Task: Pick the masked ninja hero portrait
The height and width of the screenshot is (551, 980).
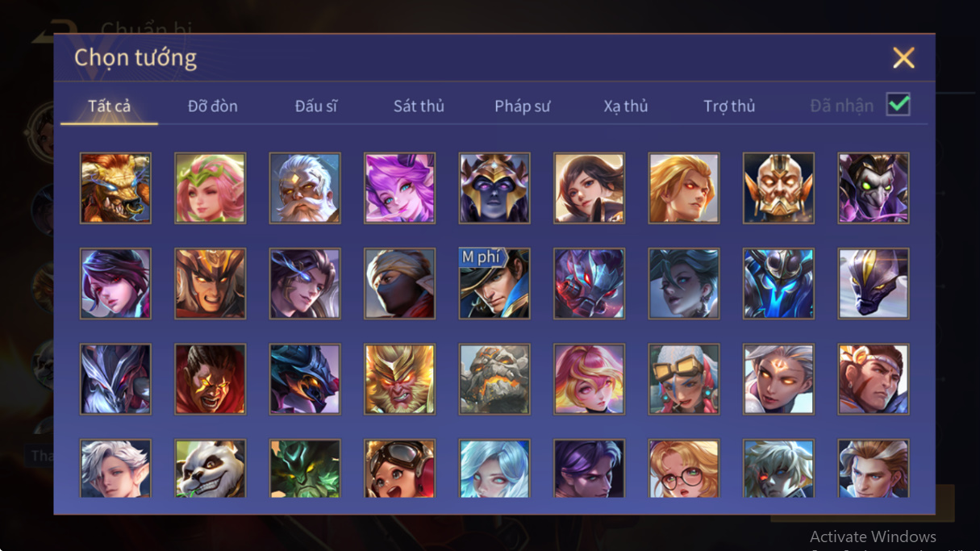Action: 399,283
